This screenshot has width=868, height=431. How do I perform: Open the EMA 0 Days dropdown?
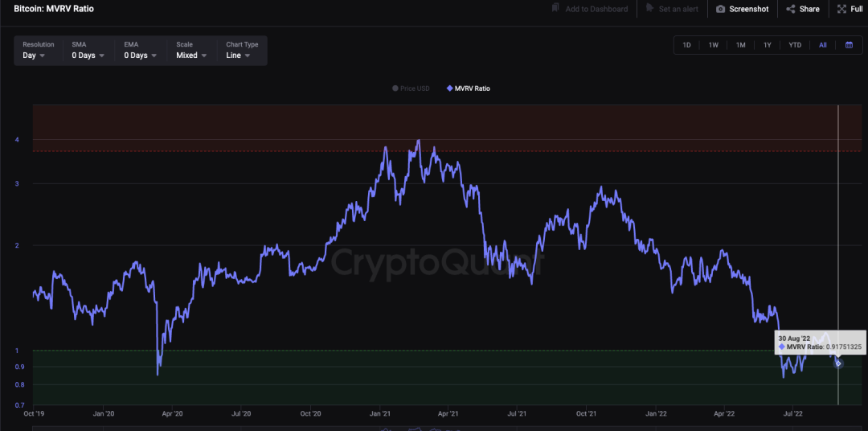click(x=140, y=55)
